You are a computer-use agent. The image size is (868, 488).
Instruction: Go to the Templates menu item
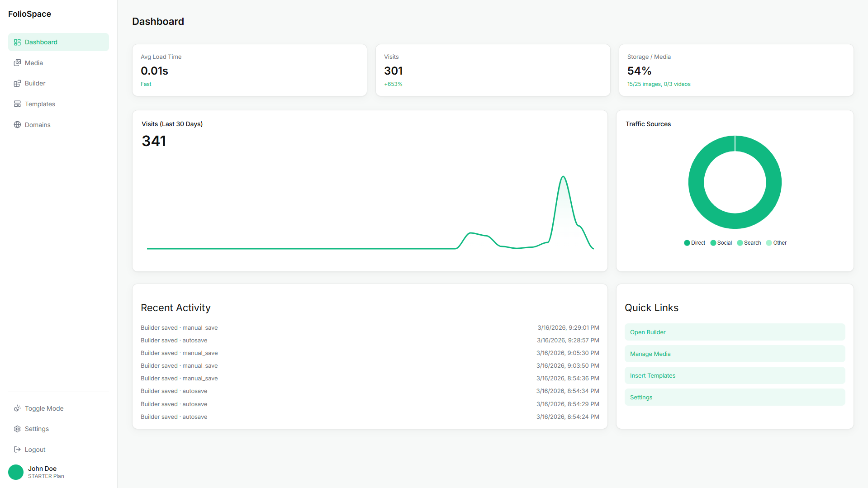tap(40, 104)
